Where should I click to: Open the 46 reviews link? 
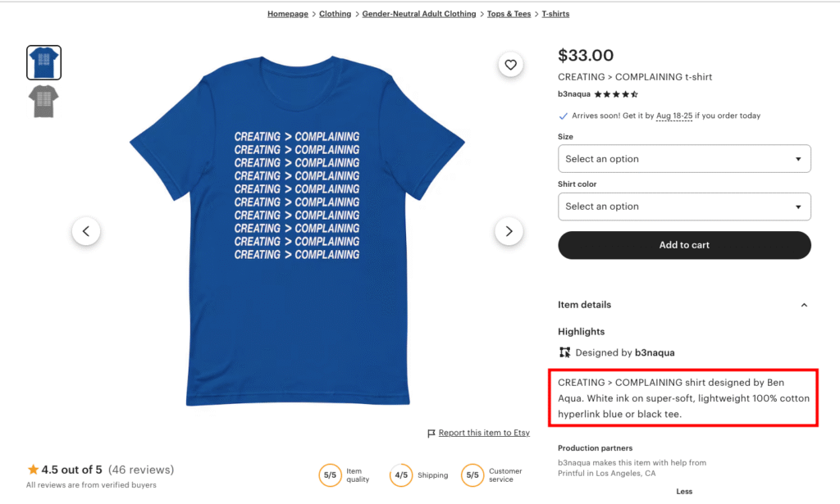click(141, 470)
